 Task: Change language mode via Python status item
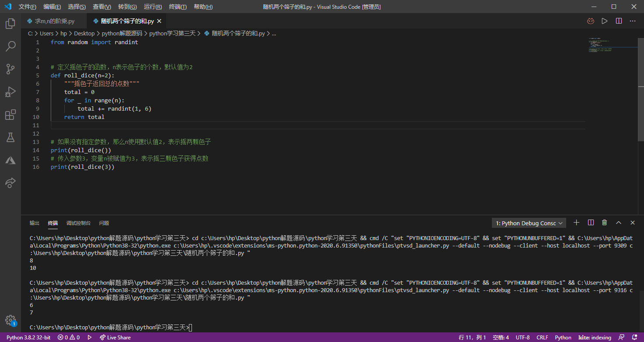tap(563, 337)
